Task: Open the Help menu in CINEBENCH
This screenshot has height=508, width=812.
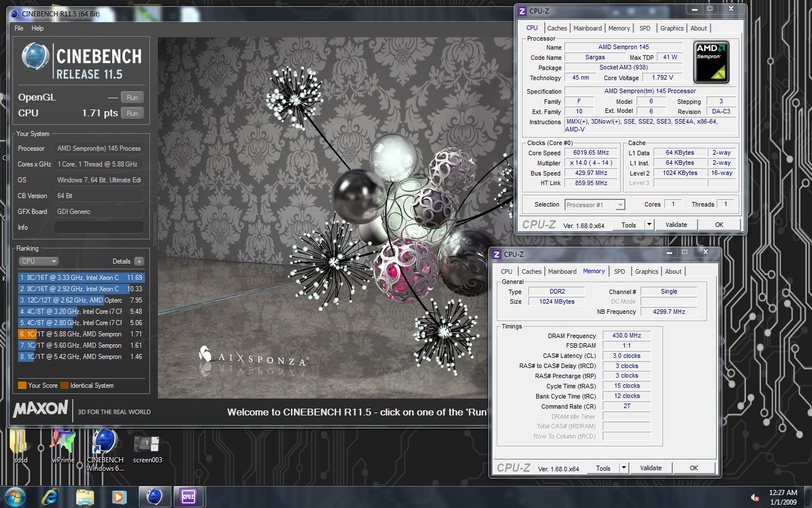Action: pos(37,28)
